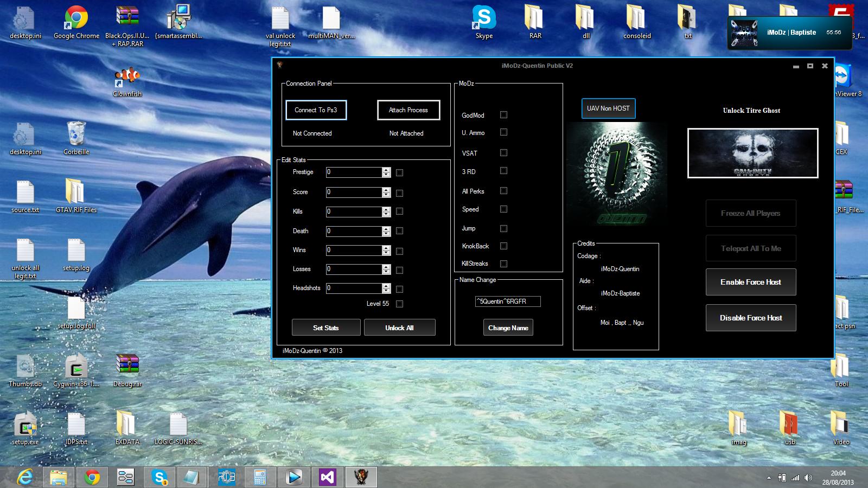Apply stats with Set Stats button
868x488 pixels.
point(326,328)
